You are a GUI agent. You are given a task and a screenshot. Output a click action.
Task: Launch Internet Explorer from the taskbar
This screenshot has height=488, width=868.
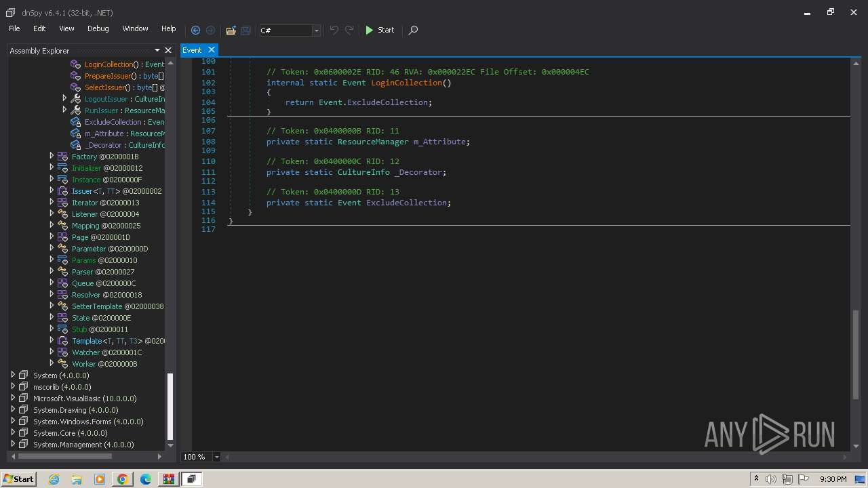pyautogui.click(x=54, y=479)
